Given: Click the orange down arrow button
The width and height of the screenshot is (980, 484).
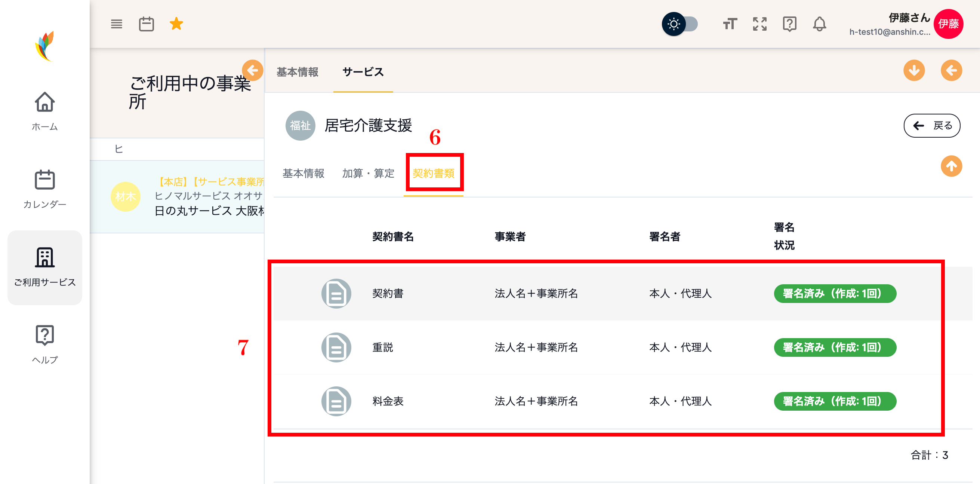Looking at the screenshot, I should pos(914,70).
